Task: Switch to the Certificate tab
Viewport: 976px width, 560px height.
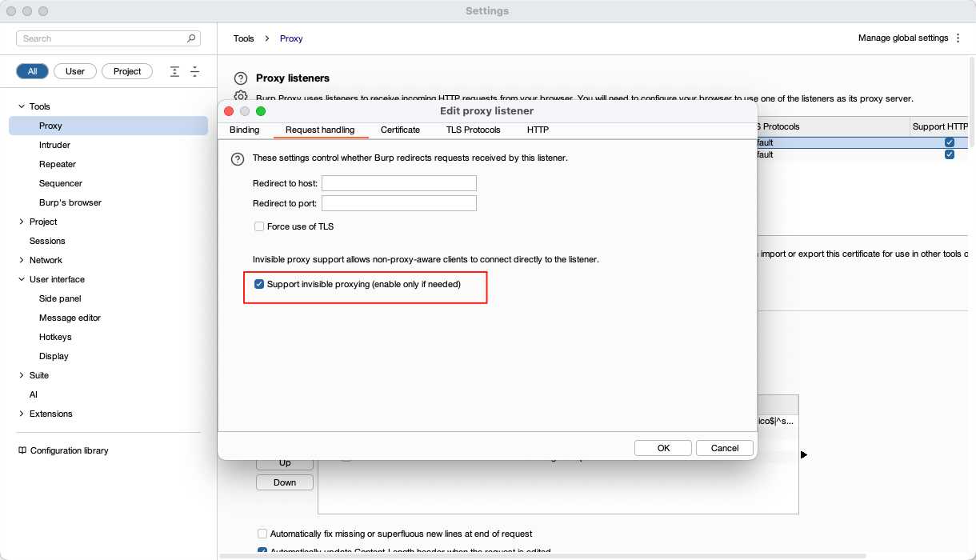Action: point(400,130)
